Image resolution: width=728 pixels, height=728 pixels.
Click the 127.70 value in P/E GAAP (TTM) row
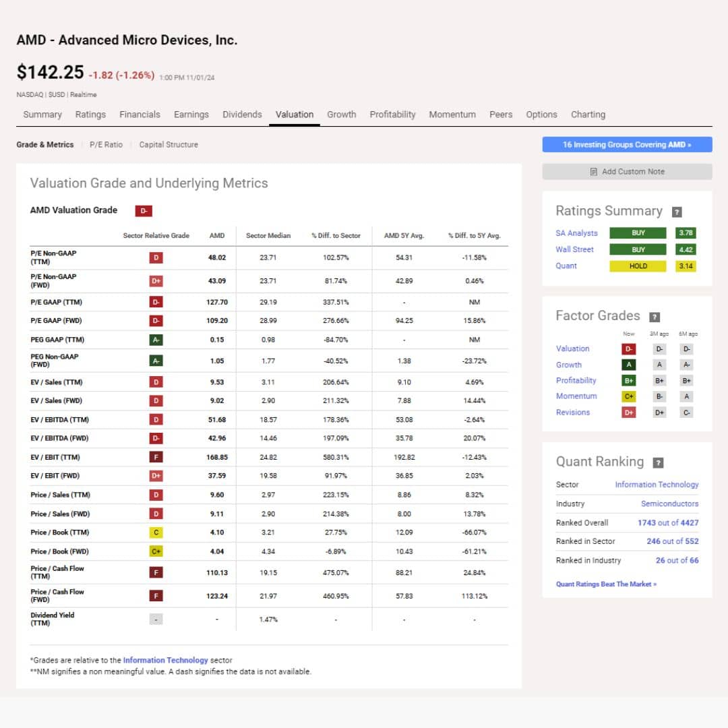click(217, 302)
